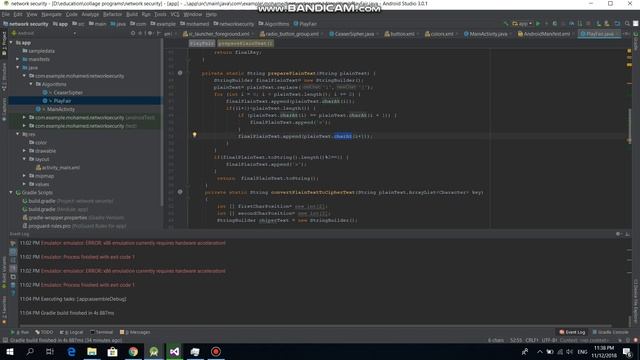The height and width of the screenshot is (360, 640).
Task: Expand the drawable folder
Action: coord(24,151)
